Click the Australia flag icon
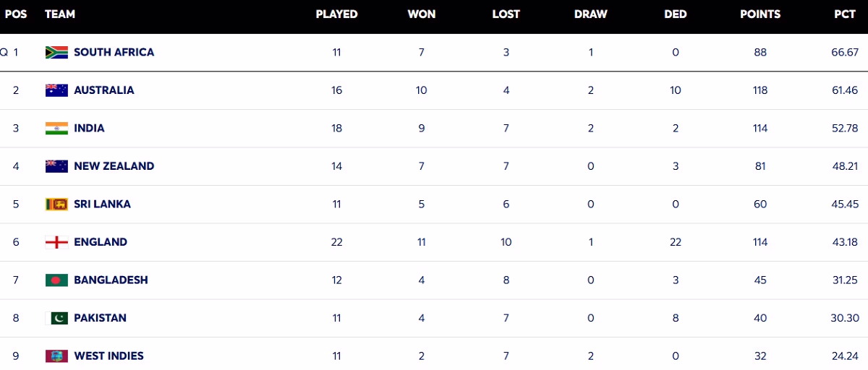This screenshot has height=370, width=868. pyautogui.click(x=56, y=90)
